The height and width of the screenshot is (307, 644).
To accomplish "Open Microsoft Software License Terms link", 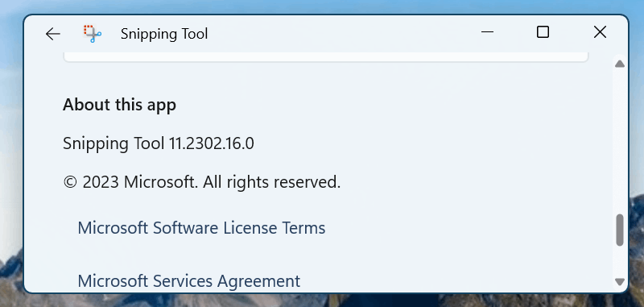I will click(x=201, y=228).
